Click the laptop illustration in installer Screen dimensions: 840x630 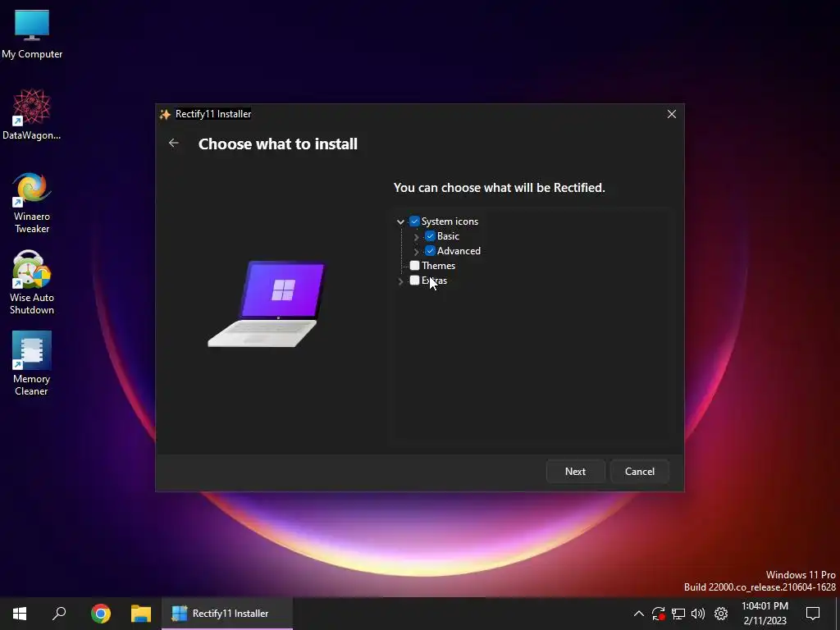(x=267, y=304)
